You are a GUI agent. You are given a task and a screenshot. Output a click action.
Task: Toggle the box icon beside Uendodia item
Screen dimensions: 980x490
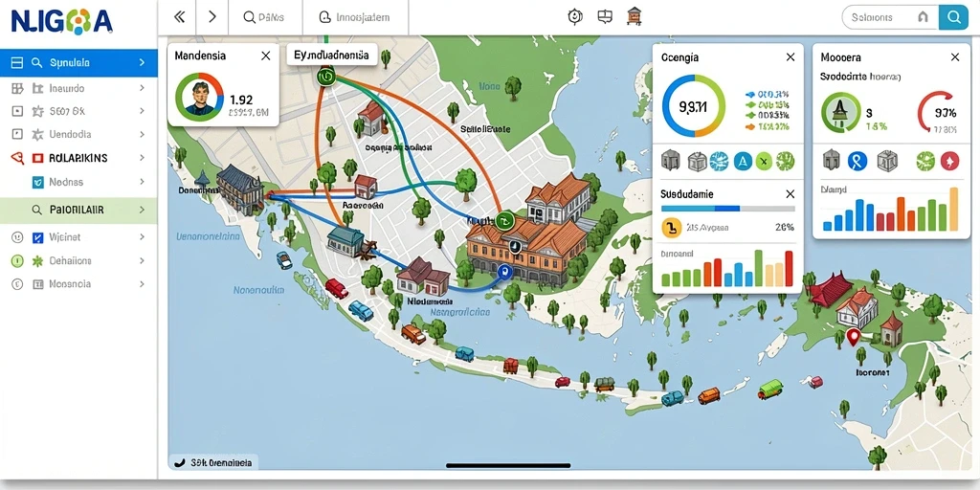(x=17, y=134)
